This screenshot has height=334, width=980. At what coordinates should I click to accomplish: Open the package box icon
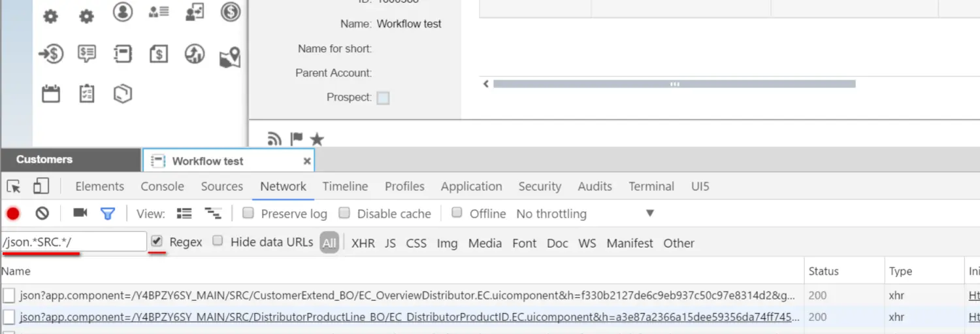(x=123, y=93)
